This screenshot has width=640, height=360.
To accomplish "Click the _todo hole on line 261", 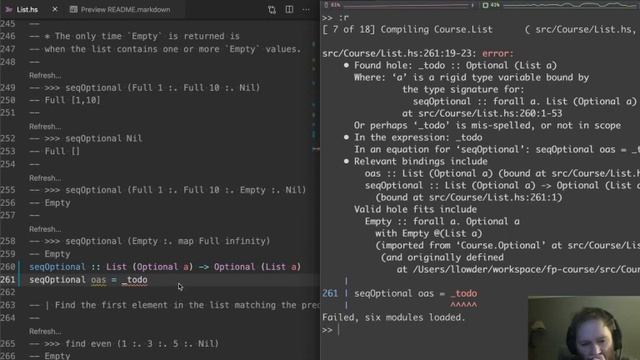I will pos(134,280).
